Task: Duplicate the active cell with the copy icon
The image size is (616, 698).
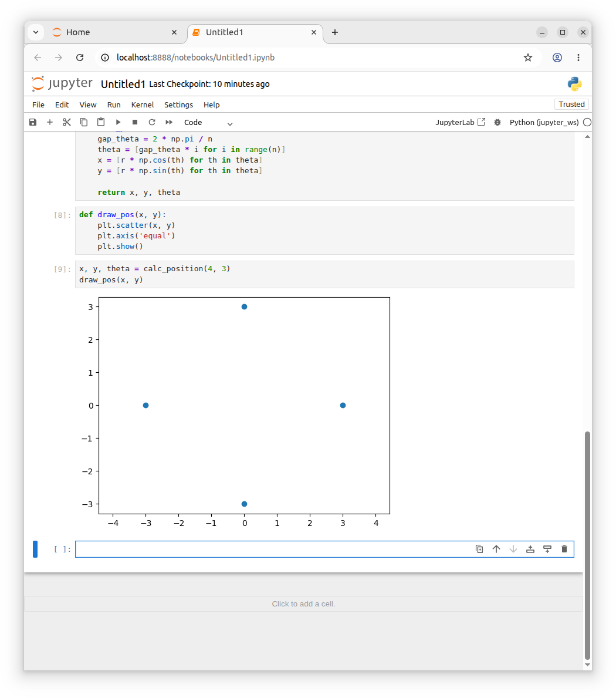Action: (479, 549)
